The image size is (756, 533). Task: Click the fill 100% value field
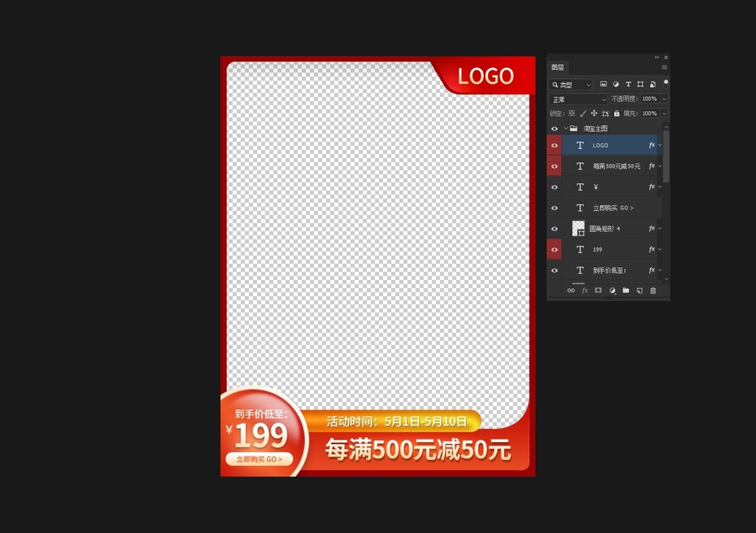pos(650,113)
